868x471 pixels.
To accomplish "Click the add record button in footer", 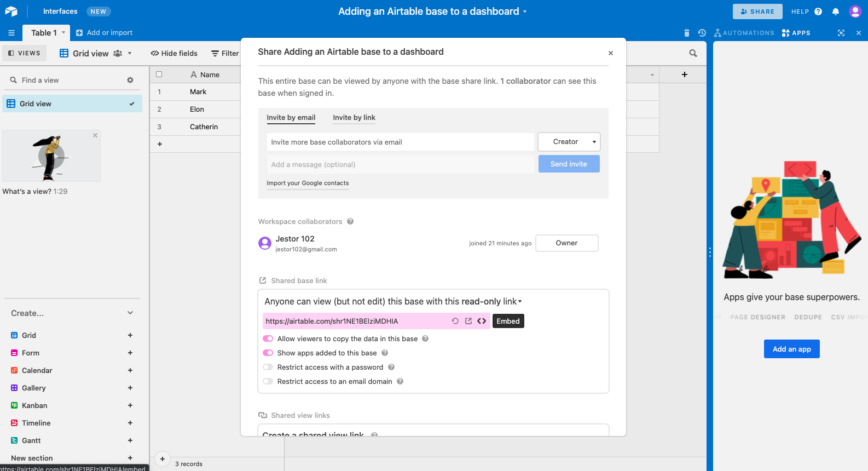I will (x=163, y=459).
